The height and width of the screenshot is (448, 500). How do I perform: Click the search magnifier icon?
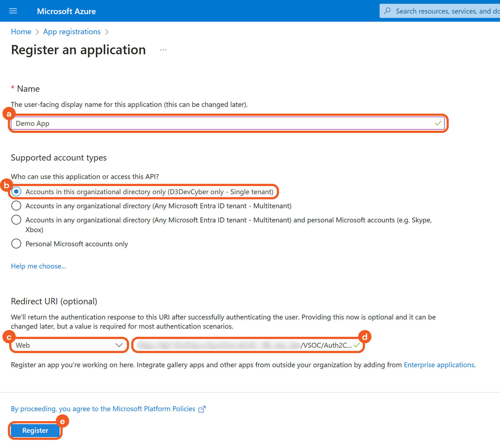(x=387, y=11)
